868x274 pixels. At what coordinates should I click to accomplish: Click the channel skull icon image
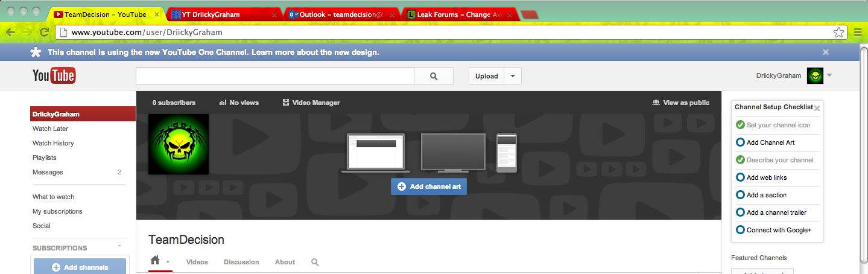click(179, 144)
